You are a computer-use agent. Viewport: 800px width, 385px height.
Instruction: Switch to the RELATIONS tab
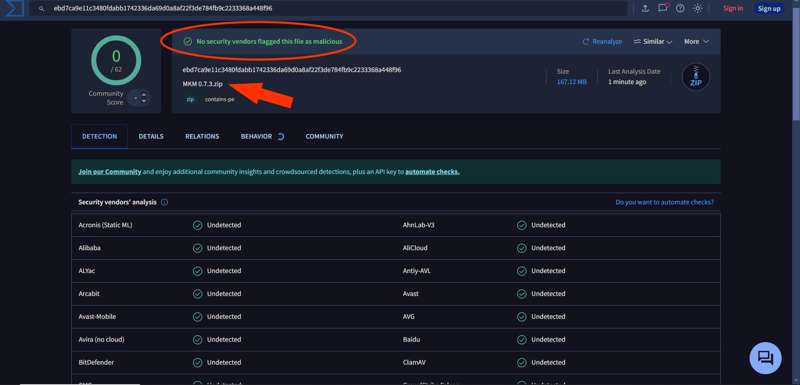pyautogui.click(x=202, y=137)
